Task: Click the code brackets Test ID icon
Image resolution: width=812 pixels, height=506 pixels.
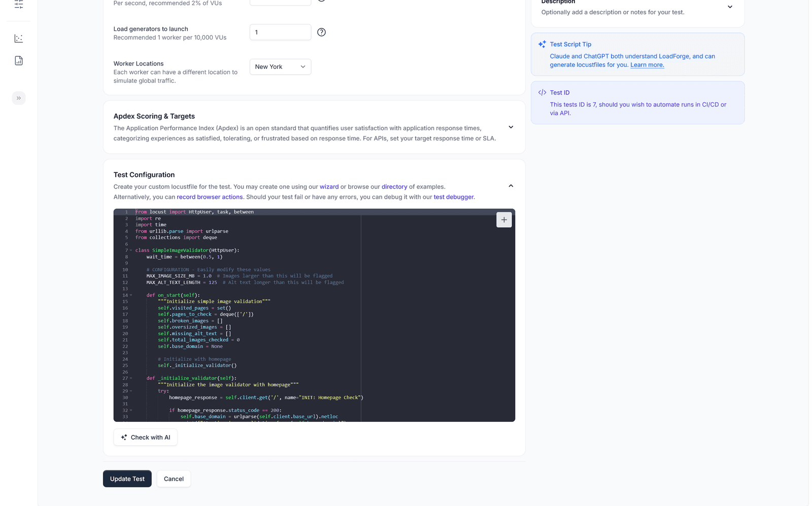Action: (x=542, y=93)
